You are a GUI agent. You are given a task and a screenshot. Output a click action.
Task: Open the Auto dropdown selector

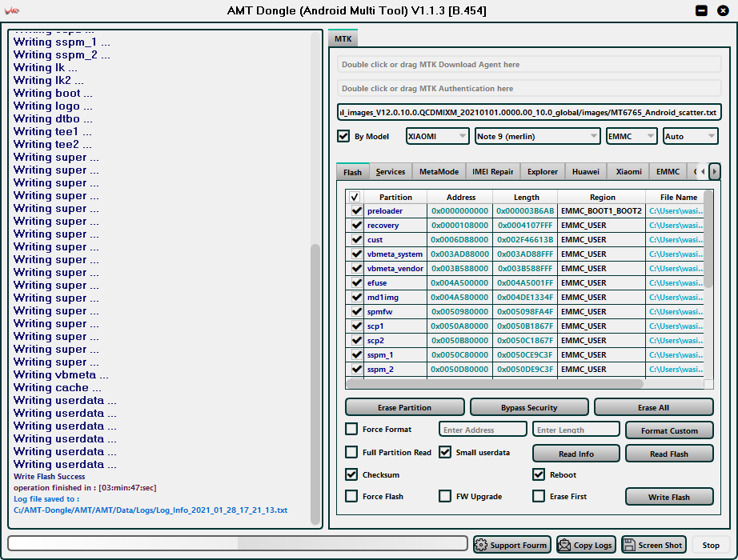689,136
